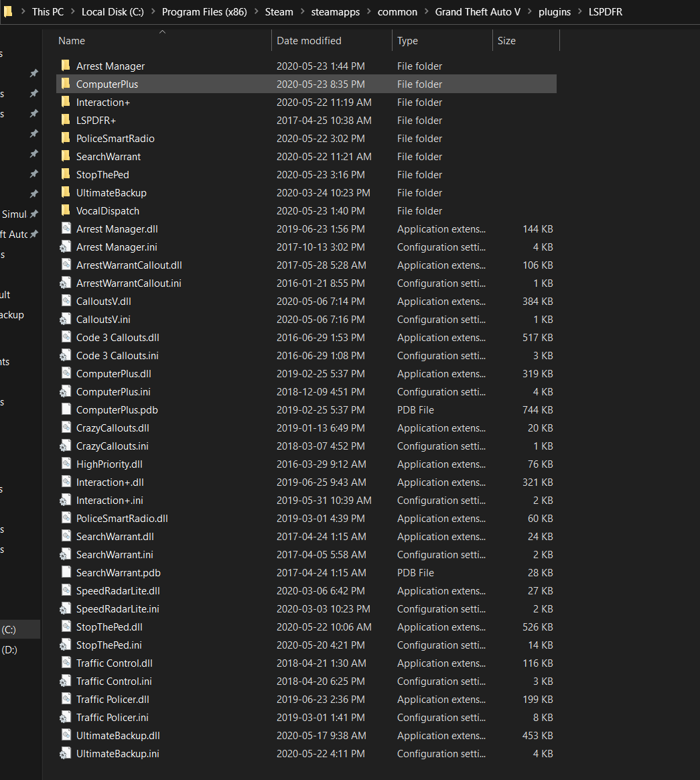The width and height of the screenshot is (700, 780).
Task: Click the Arrest Manager folder icon
Action: tap(66, 66)
